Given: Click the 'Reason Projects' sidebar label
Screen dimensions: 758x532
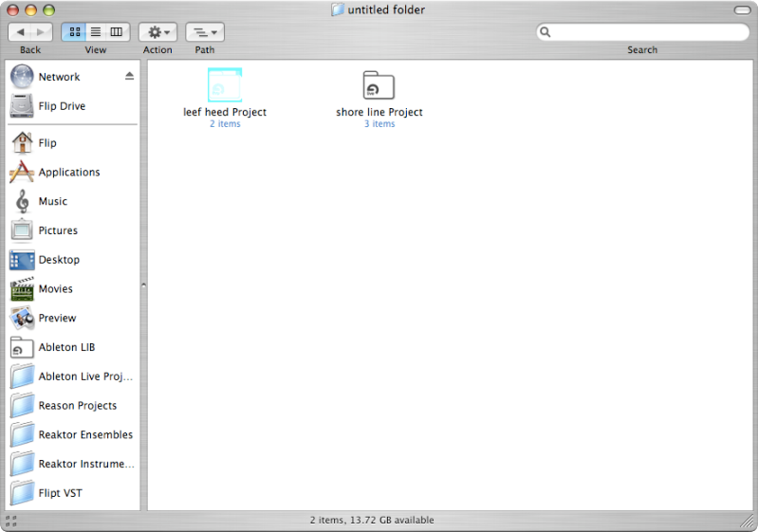Looking at the screenshot, I should (78, 406).
